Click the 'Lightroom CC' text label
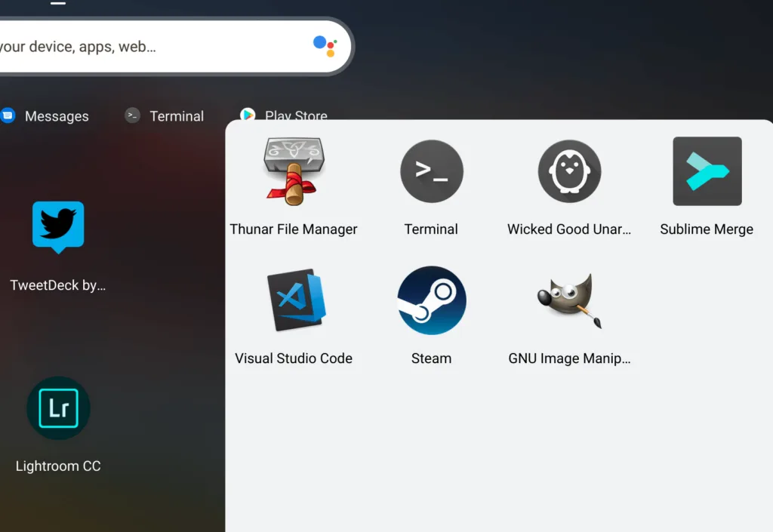773x532 pixels. click(x=58, y=466)
